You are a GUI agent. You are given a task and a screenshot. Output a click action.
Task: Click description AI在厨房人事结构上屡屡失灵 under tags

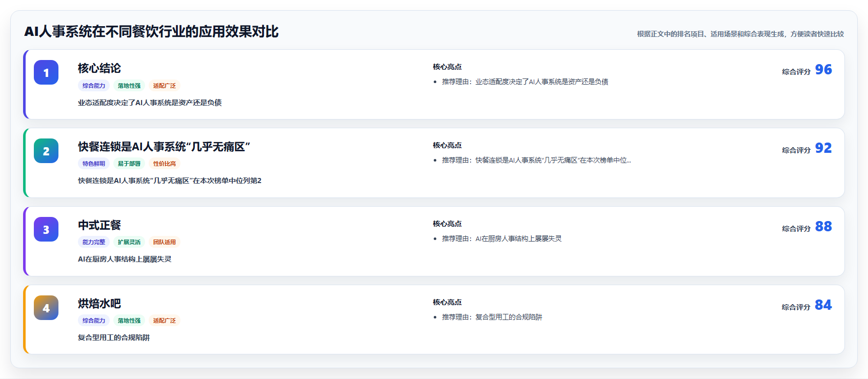(x=125, y=259)
